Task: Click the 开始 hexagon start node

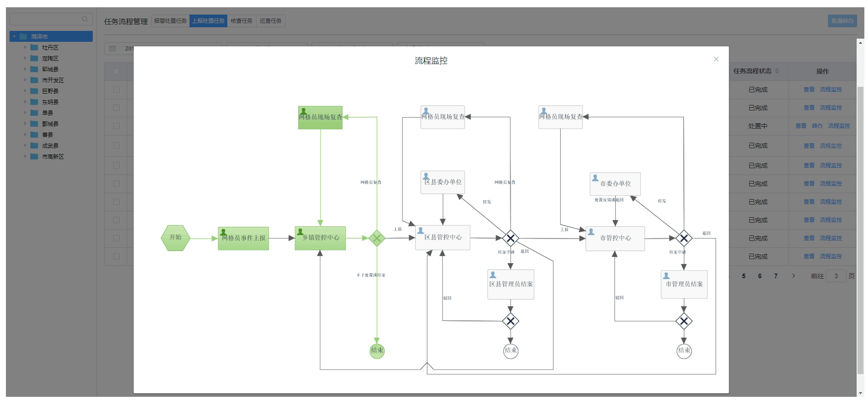Action: 176,238
